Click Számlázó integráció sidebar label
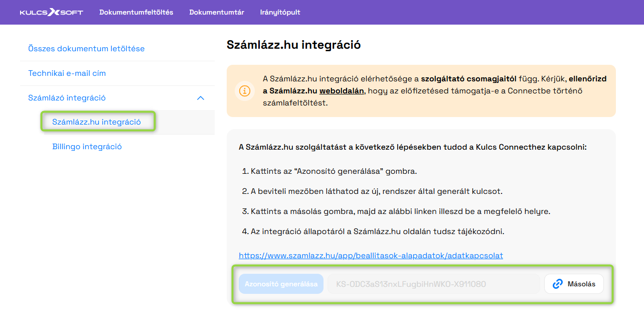The width and height of the screenshot is (644, 327). click(67, 98)
